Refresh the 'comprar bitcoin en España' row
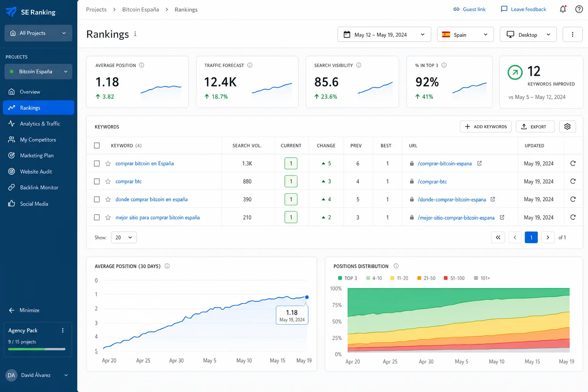 (573, 163)
